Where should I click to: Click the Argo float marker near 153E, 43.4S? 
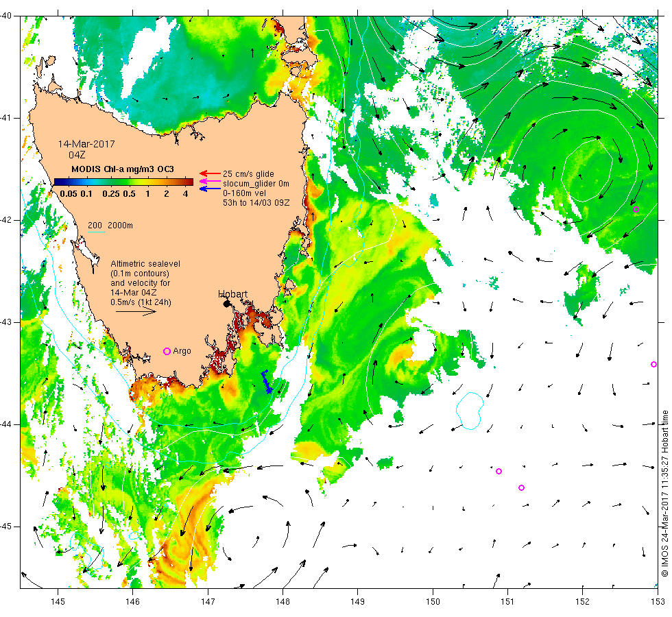[x=653, y=365]
